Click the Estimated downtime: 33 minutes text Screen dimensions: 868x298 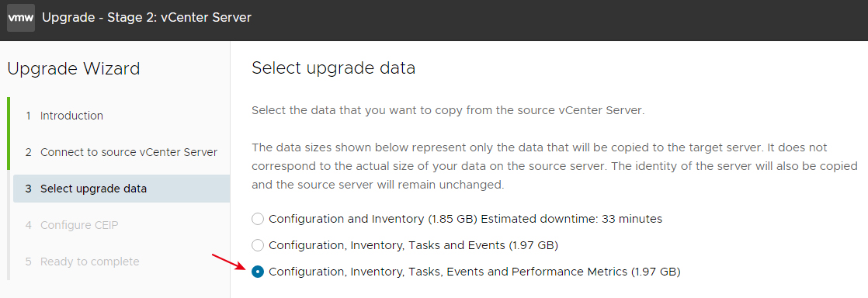point(572,219)
